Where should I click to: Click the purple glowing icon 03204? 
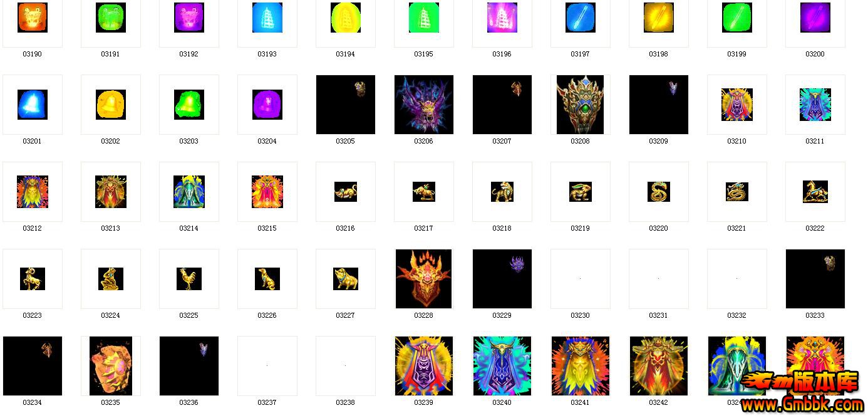click(267, 105)
